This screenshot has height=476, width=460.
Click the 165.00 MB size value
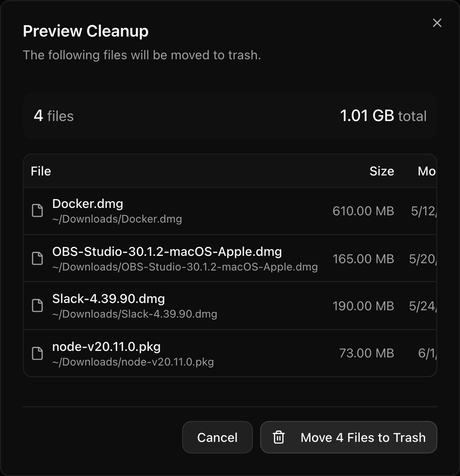point(363,259)
